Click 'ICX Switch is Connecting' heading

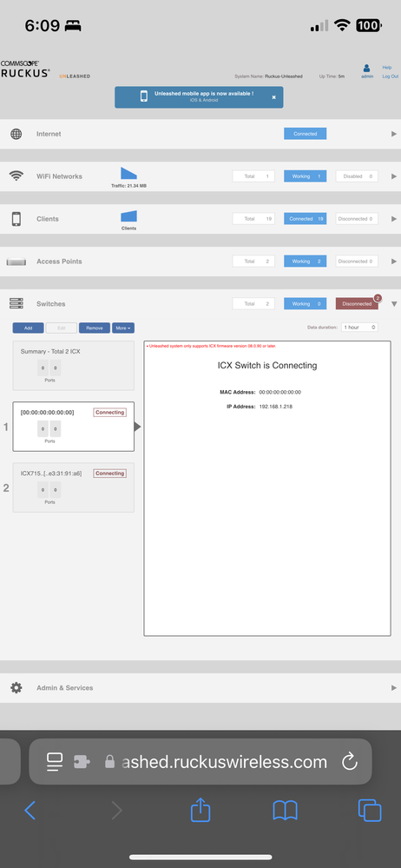pyautogui.click(x=267, y=365)
